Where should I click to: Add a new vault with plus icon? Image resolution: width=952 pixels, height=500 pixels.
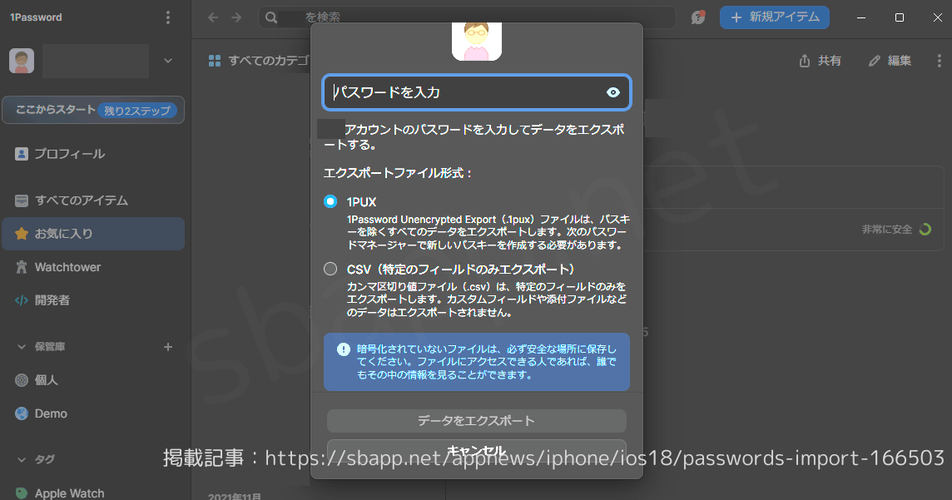168,346
